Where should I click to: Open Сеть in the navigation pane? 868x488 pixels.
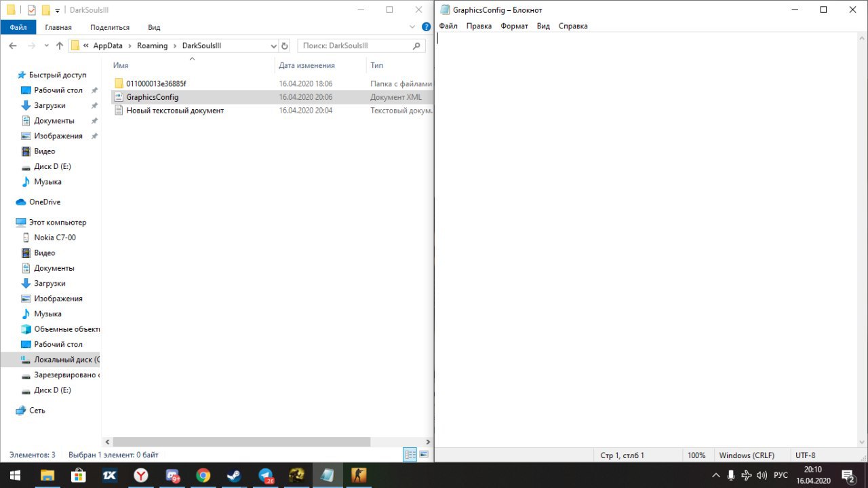point(37,411)
